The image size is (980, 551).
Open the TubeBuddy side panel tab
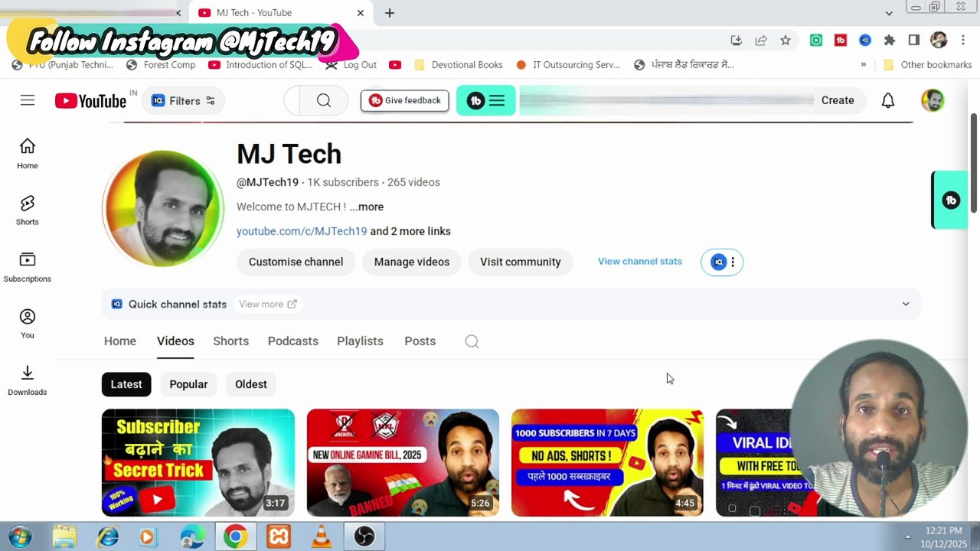[950, 201]
